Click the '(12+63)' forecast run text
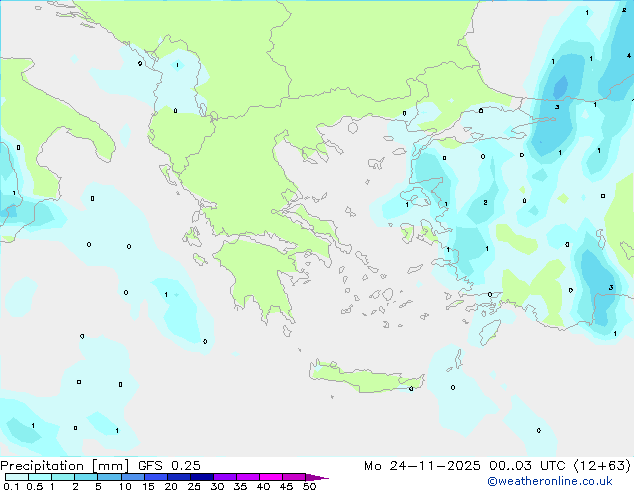Viewport: 634px width, 490px height. 602,466
